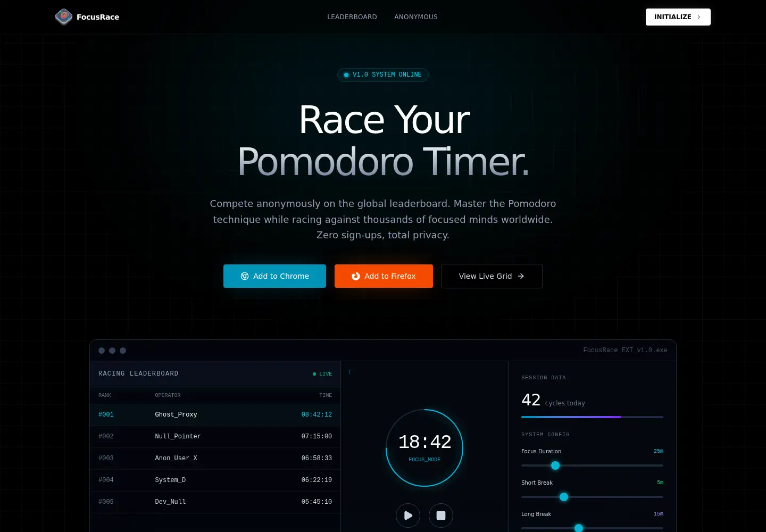766x532 pixels.
Task: Select Anon_User_X operator name
Action: click(176, 458)
